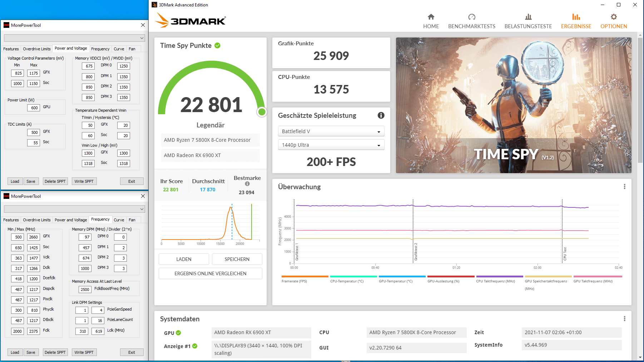Image resolution: width=644 pixels, height=362 pixels.
Task: Click Write SPPT in top MorePowerTool
Action: tap(84, 181)
